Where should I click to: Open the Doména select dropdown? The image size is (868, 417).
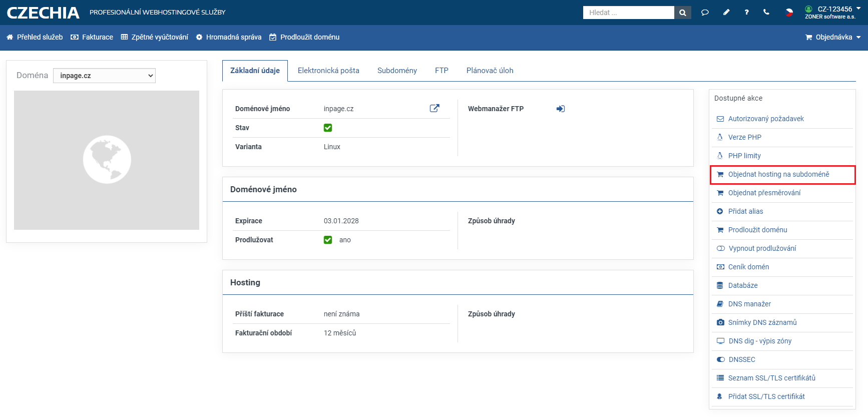(x=104, y=76)
